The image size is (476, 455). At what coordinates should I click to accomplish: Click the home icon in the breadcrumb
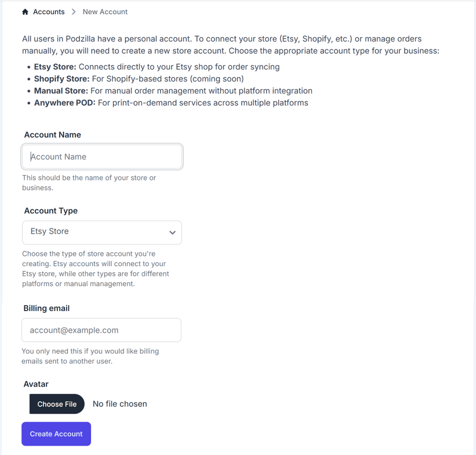point(25,12)
